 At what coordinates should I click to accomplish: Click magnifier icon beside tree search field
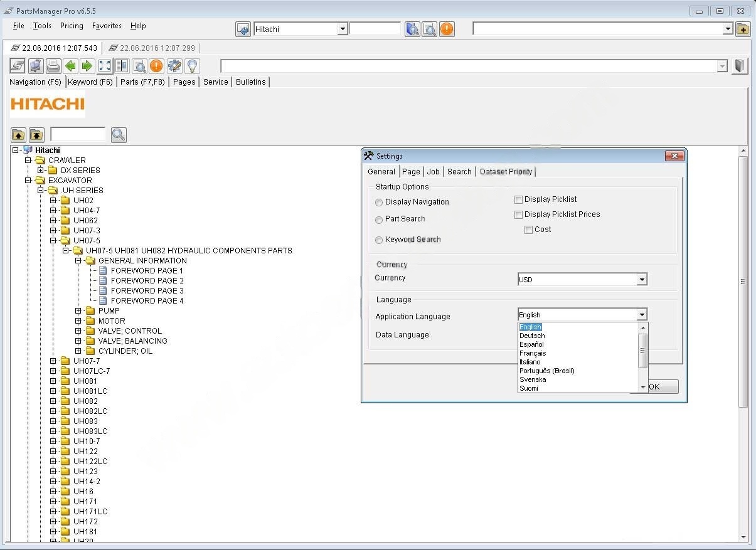pos(119,134)
